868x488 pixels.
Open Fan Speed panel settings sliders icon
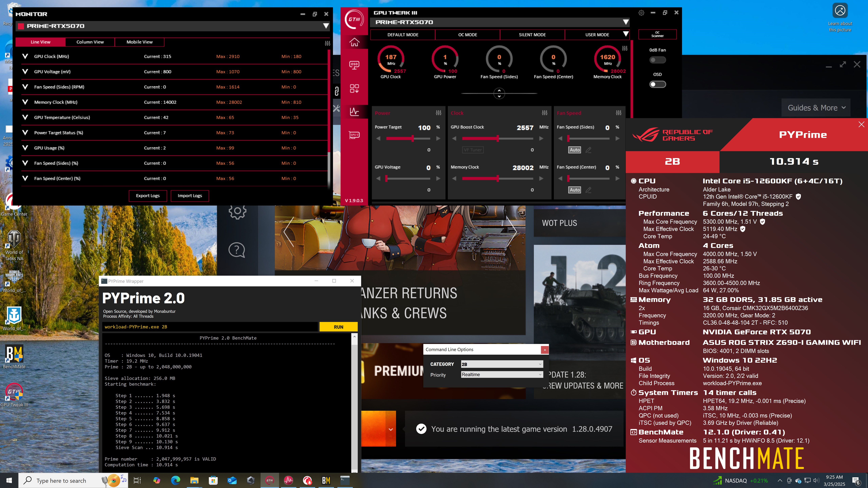pyautogui.click(x=619, y=113)
